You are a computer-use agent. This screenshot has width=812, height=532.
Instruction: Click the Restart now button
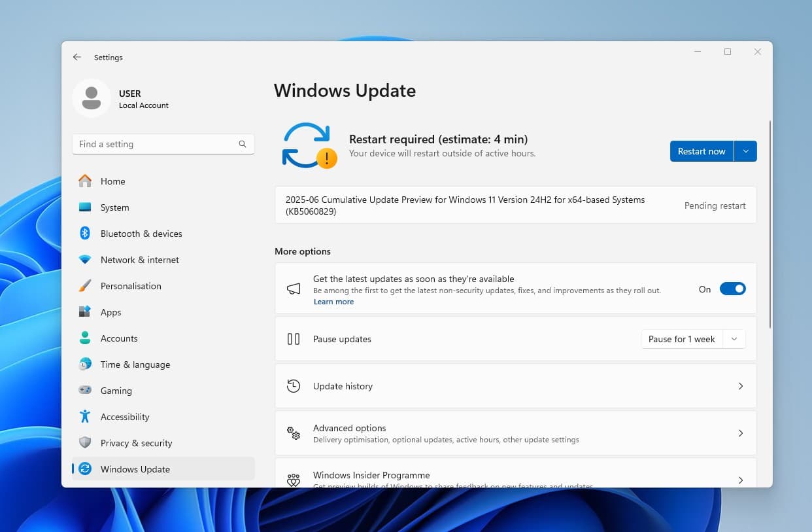(702, 151)
